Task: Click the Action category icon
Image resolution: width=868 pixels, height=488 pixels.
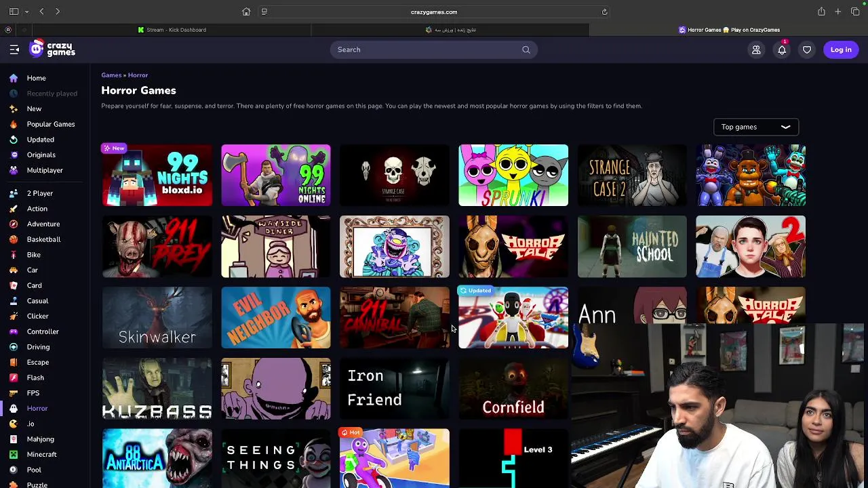Action: click(14, 209)
